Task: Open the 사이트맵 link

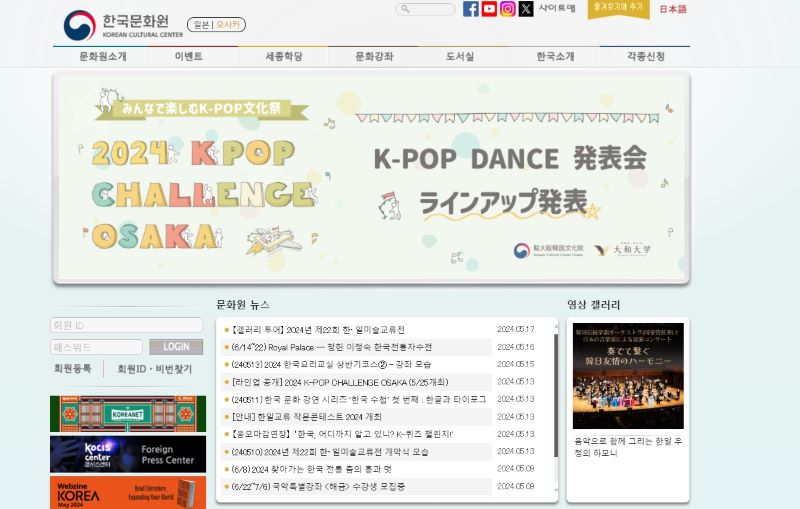Action: [x=557, y=8]
